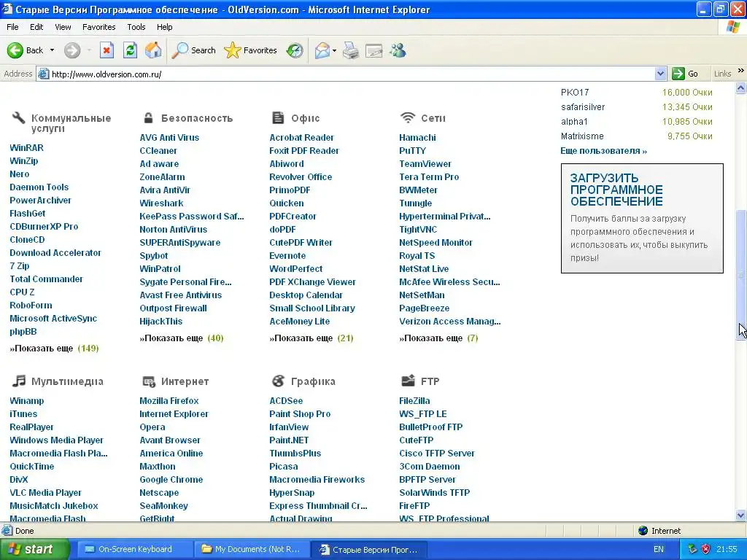
Task: Click the lock icon beside Безопасность
Action: click(x=149, y=117)
